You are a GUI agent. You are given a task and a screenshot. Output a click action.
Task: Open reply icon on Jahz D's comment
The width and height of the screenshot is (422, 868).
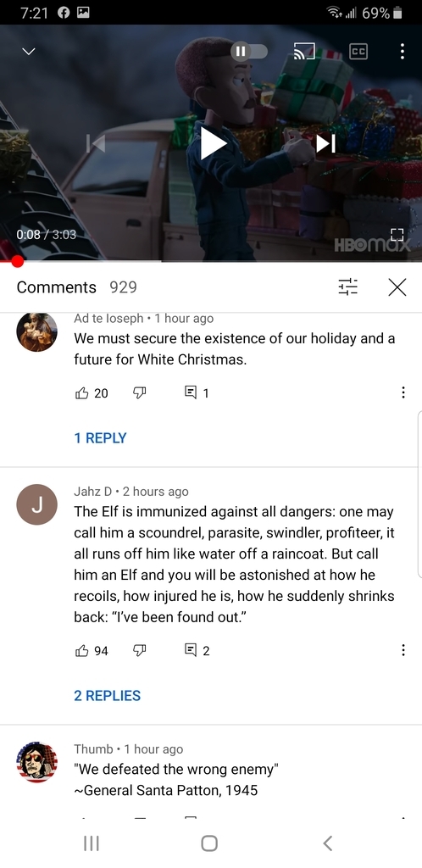pos(191,650)
